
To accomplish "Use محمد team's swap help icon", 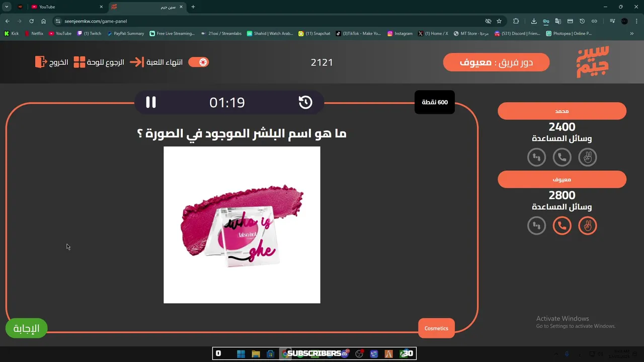I will (537, 157).
